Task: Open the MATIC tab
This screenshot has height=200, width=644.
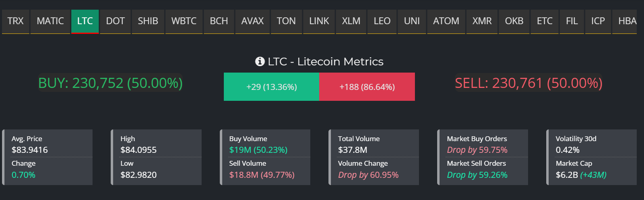Action: click(x=50, y=21)
